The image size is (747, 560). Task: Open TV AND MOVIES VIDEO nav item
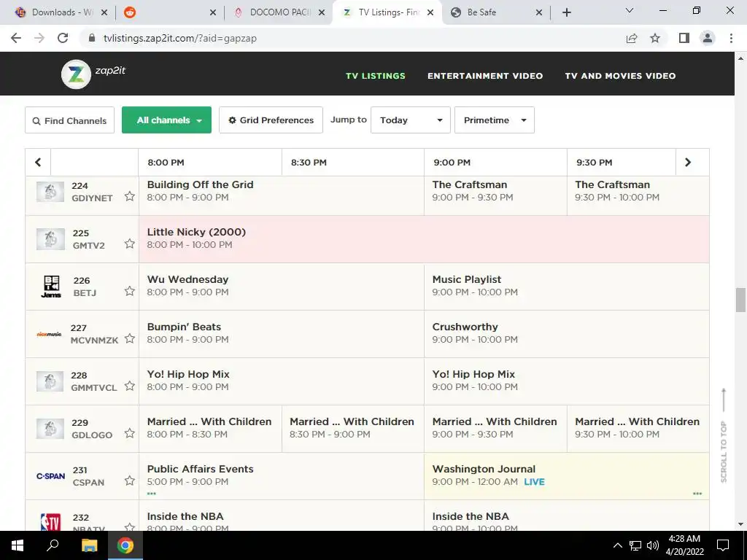tap(620, 76)
